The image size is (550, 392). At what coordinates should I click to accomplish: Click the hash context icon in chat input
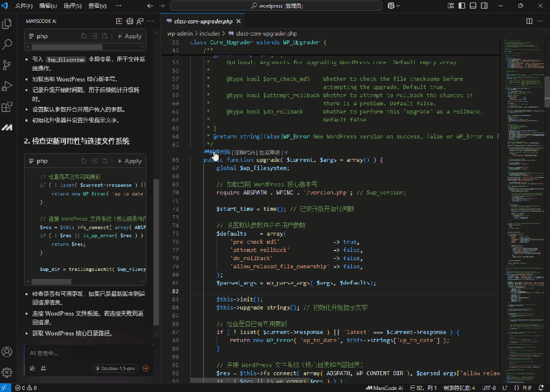[x=43, y=368]
